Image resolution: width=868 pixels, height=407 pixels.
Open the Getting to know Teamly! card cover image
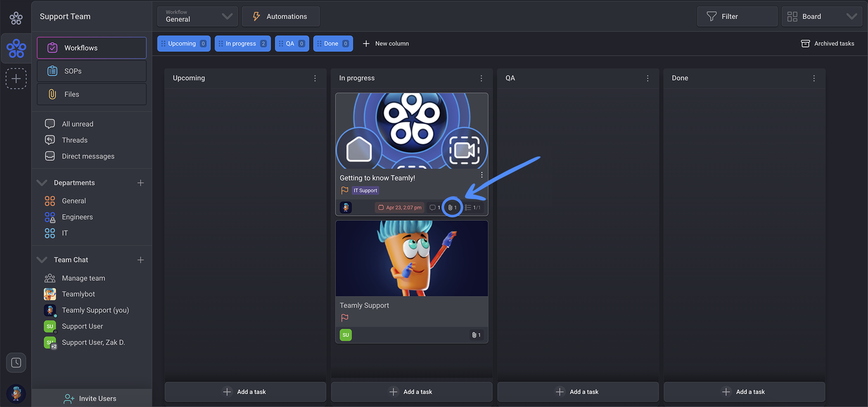412,131
